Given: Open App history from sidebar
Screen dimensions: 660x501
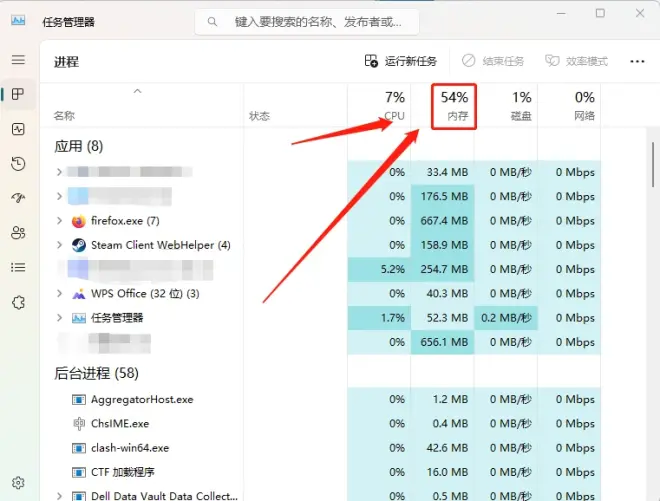Looking at the screenshot, I should point(18,164).
